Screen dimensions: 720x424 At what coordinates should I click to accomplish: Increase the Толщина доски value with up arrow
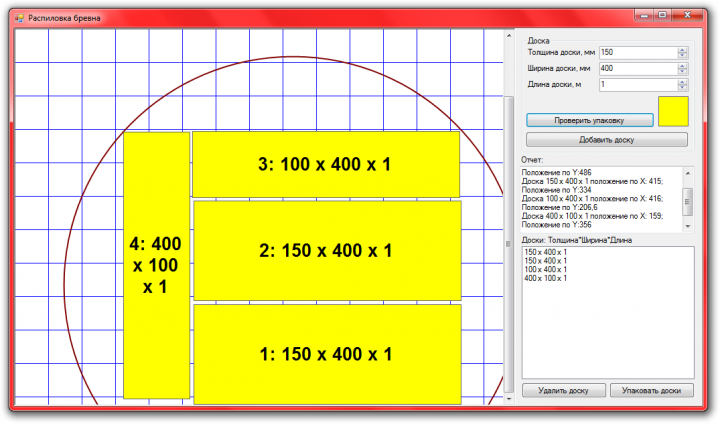tap(682, 50)
